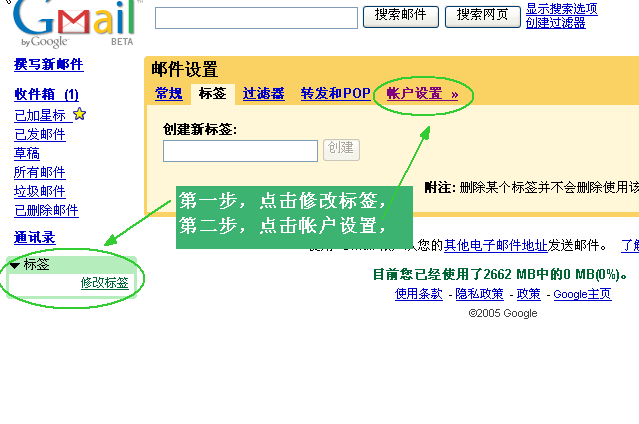The image size is (639, 424).
Task: Open 已加星标 starred mail
Action: coord(40,116)
